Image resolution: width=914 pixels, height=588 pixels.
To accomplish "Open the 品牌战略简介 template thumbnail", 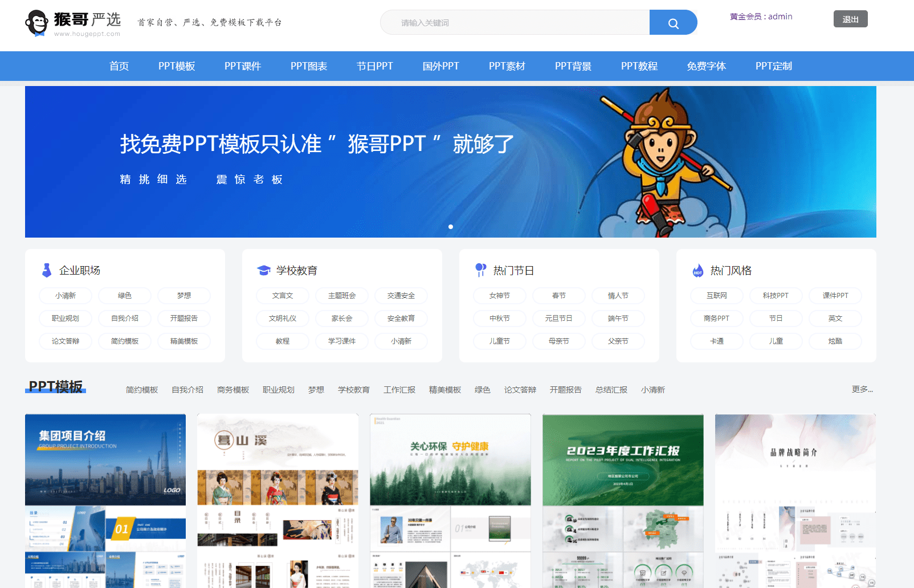I will point(795,501).
